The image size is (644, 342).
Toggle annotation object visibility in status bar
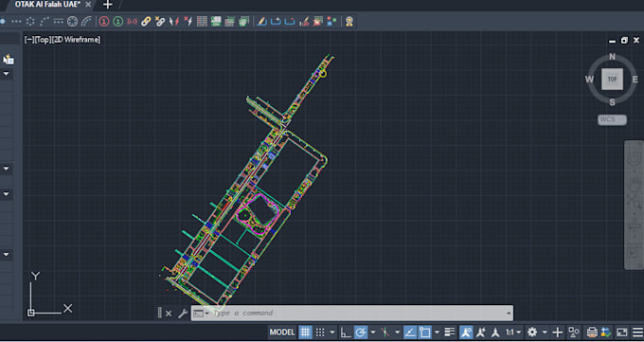pos(466,333)
